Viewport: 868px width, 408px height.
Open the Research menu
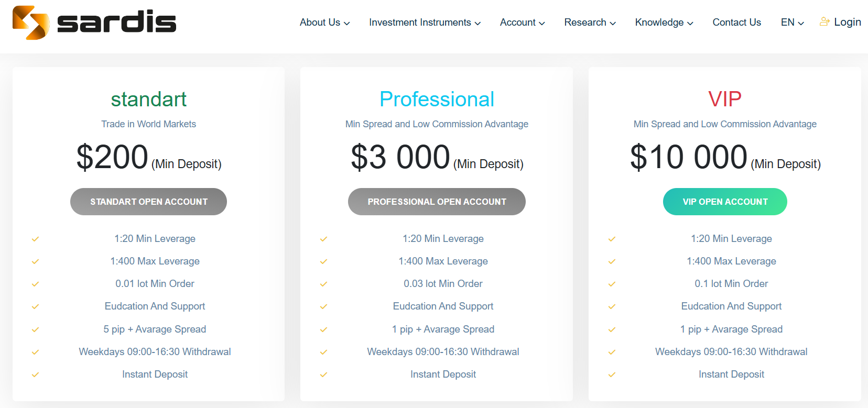pos(590,23)
